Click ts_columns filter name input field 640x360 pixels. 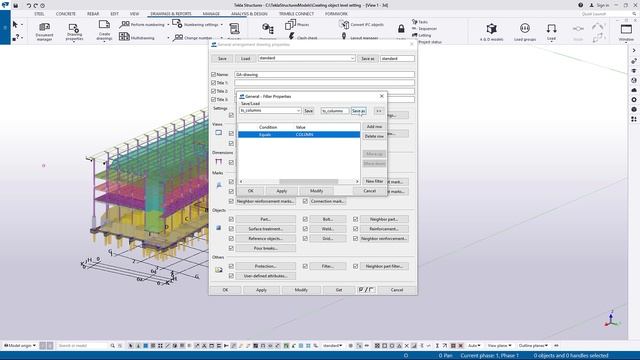(335, 111)
